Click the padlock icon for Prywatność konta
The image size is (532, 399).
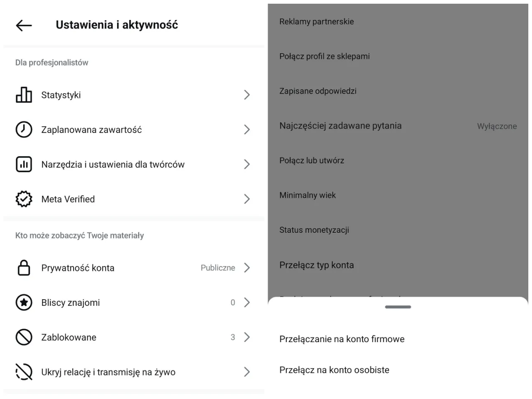(x=24, y=268)
